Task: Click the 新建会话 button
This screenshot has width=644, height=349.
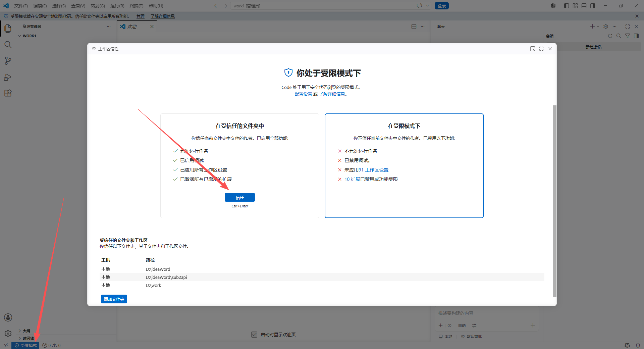Action: (593, 47)
